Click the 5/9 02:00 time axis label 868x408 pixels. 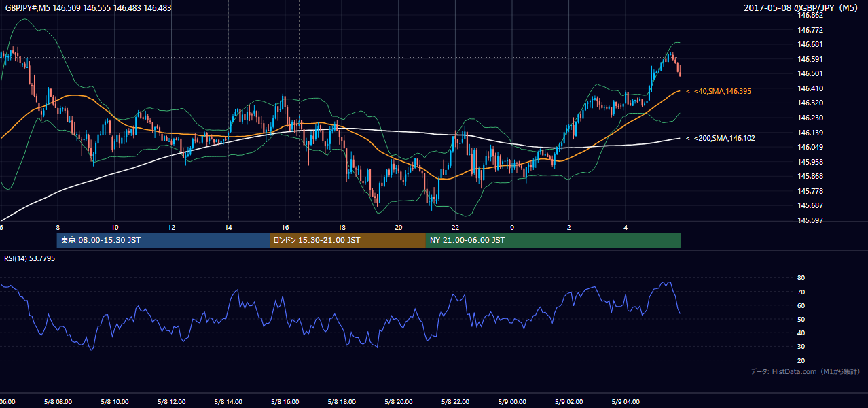tap(569, 402)
